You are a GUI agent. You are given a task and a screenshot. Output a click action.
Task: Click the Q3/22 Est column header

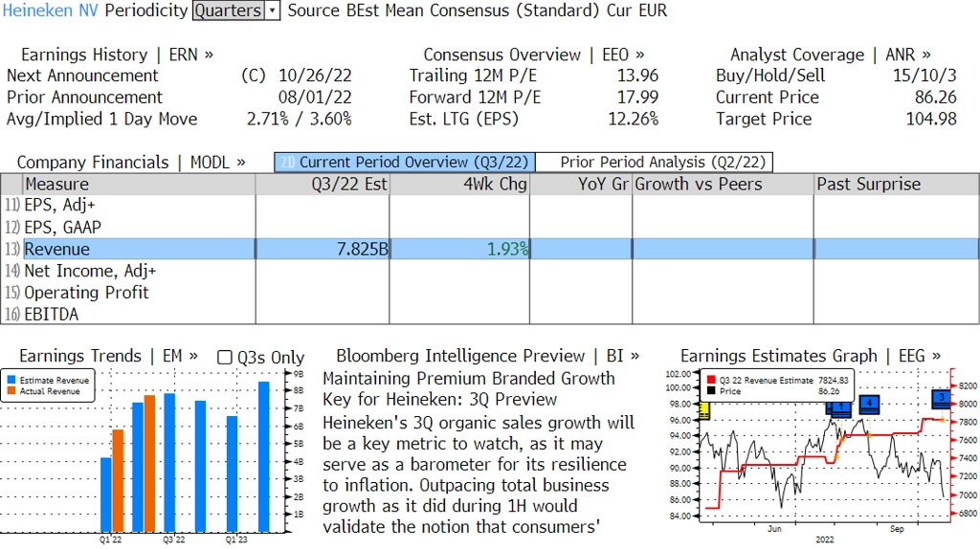(323, 185)
